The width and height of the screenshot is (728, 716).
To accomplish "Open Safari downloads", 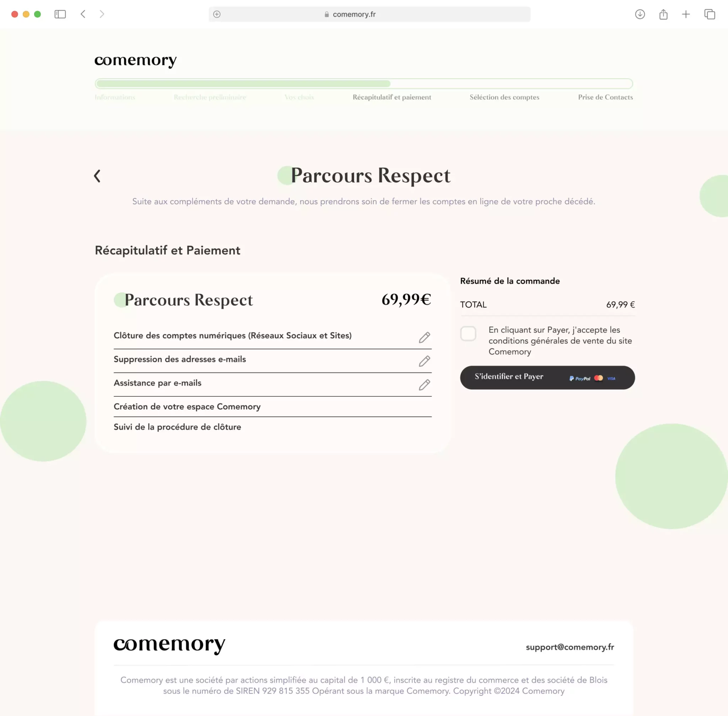I will tap(639, 14).
